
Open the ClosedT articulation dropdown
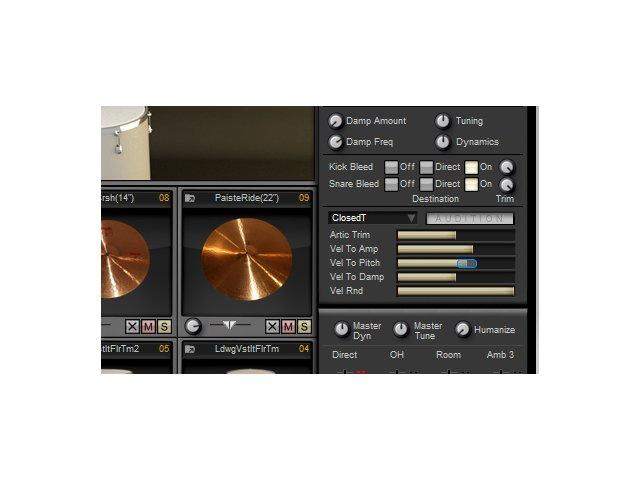point(373,218)
